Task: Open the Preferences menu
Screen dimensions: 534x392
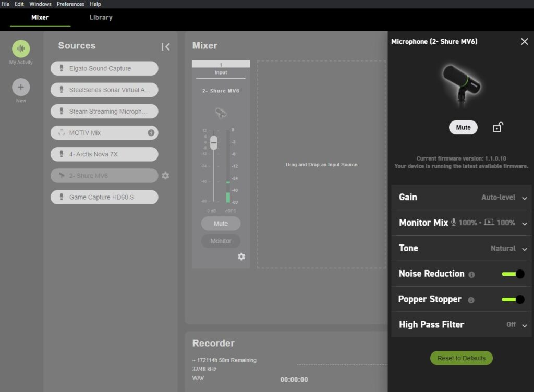Action: click(70, 4)
